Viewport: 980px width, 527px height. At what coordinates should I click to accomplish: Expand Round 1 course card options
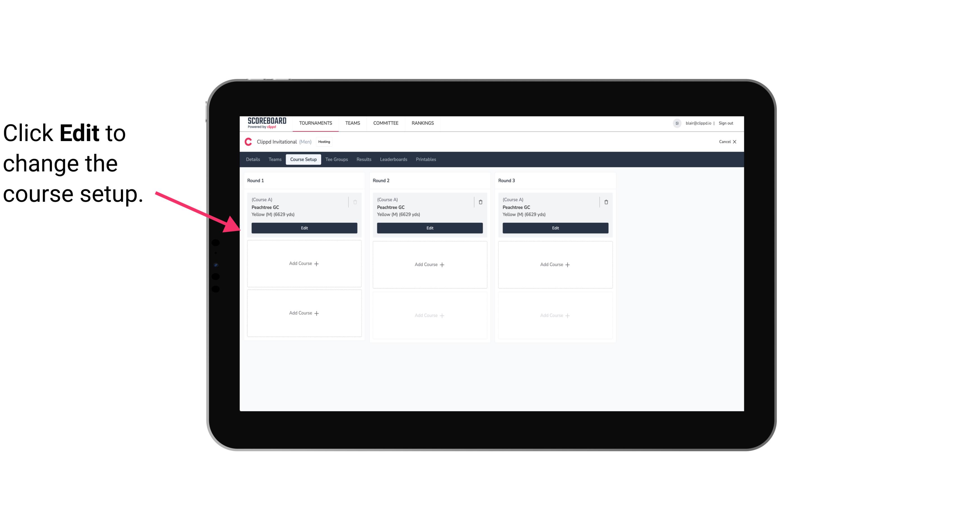[x=354, y=202]
